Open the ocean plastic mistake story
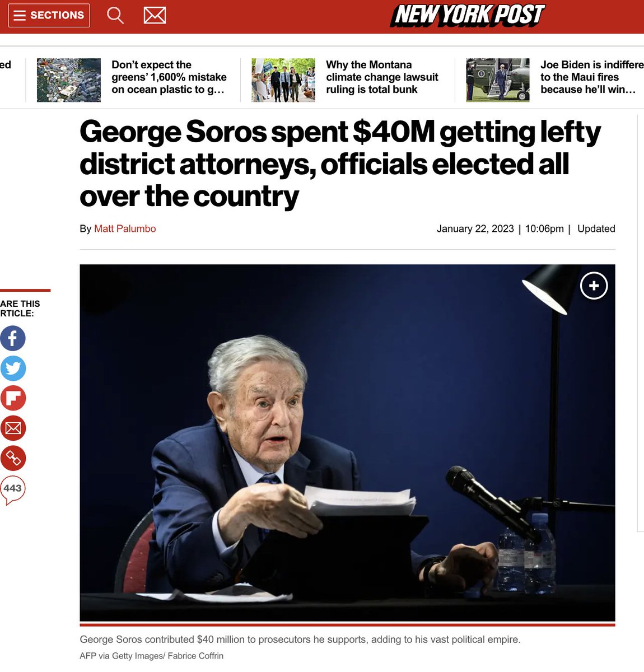The image size is (644, 672). tap(169, 77)
